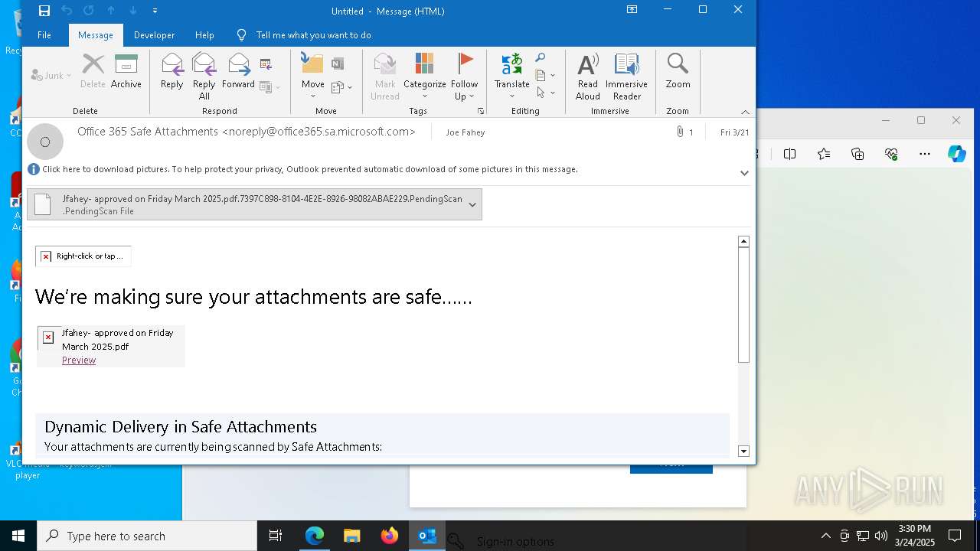The height and width of the screenshot is (551, 980).
Task: Switch to the Developer tab
Action: click(x=154, y=35)
